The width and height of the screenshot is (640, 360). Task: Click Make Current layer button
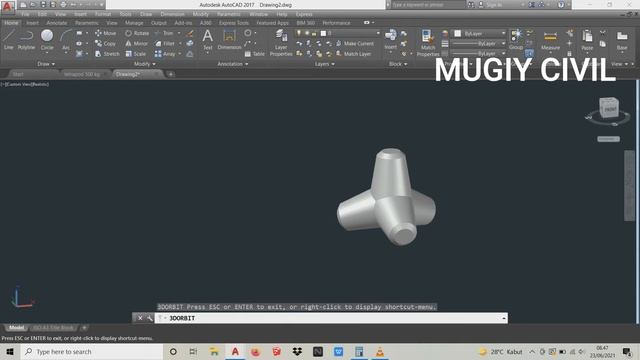pyautogui.click(x=355, y=43)
